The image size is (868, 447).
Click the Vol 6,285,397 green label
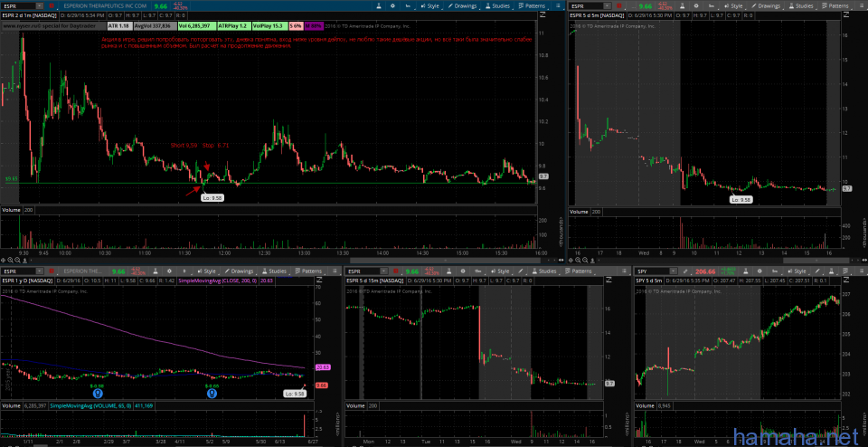click(197, 26)
